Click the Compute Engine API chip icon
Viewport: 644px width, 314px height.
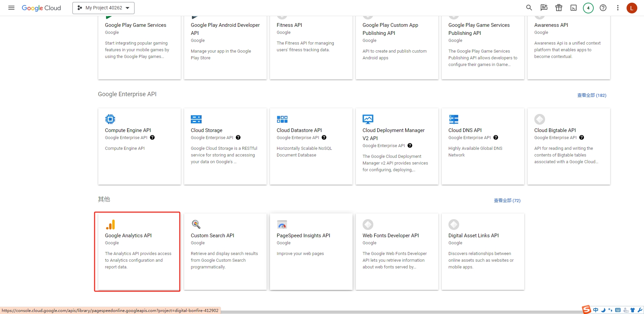[x=110, y=119]
